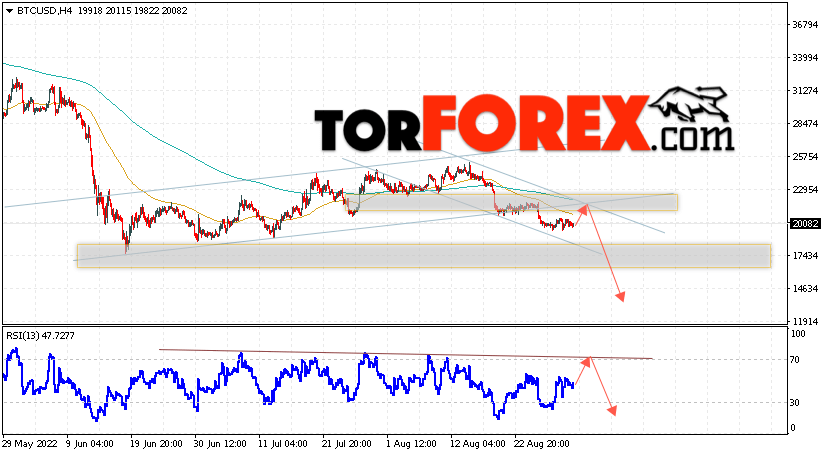Click price level 17434 on the scale
Screen dimensions: 828x455
click(x=805, y=255)
